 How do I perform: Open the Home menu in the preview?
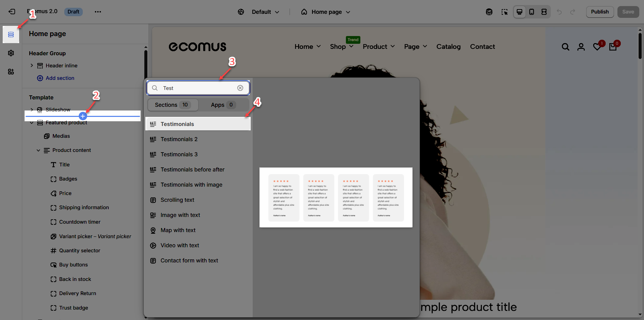[x=308, y=46]
